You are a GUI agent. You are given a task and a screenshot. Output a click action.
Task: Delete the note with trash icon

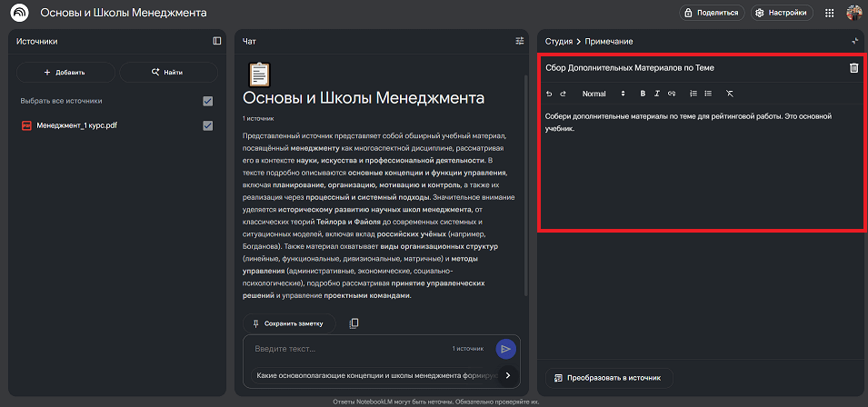(853, 68)
